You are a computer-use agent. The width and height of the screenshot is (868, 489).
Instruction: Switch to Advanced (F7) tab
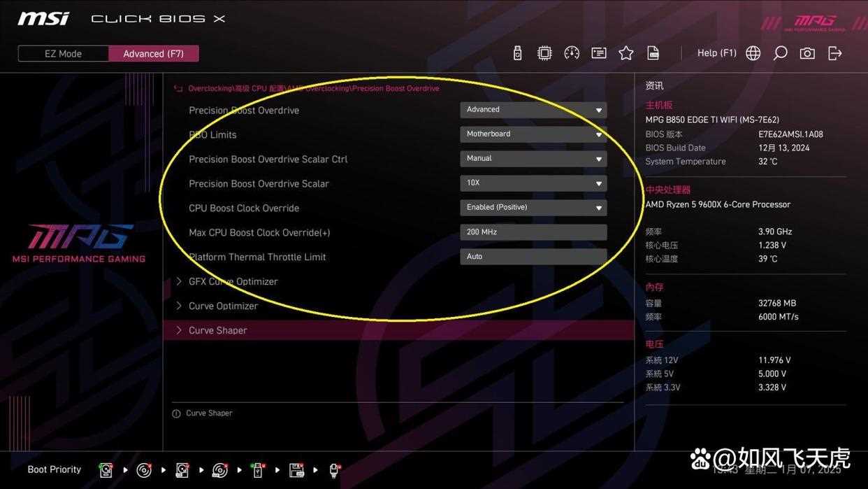154,54
